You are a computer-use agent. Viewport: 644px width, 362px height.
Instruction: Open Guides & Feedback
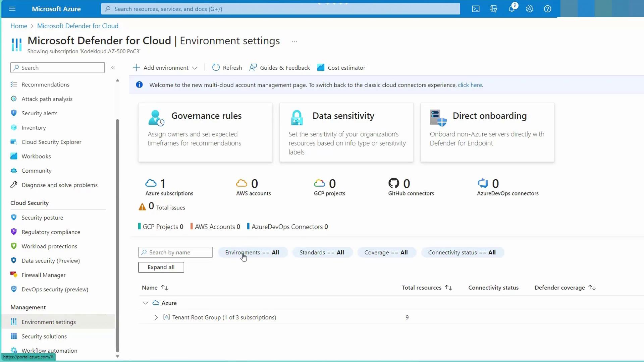click(280, 68)
